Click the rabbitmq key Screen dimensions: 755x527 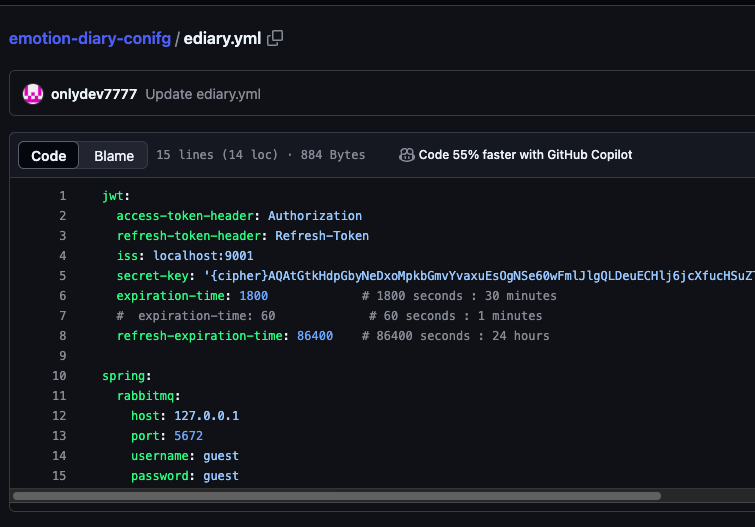(145, 396)
